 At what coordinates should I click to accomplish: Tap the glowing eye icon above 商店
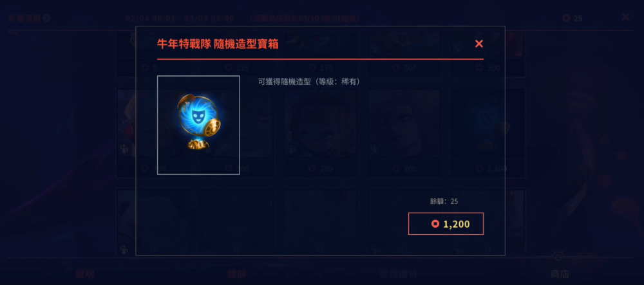(x=558, y=256)
